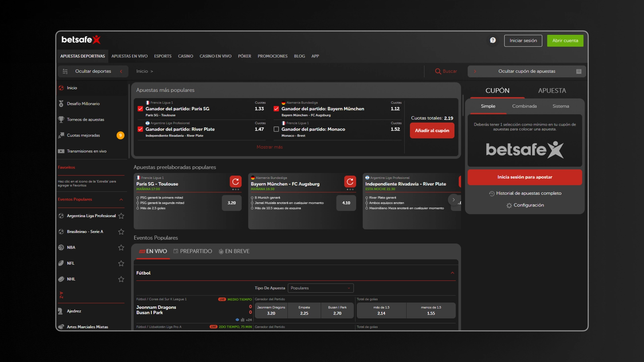Click the Betsafe home icon in sidebar

tap(61, 87)
